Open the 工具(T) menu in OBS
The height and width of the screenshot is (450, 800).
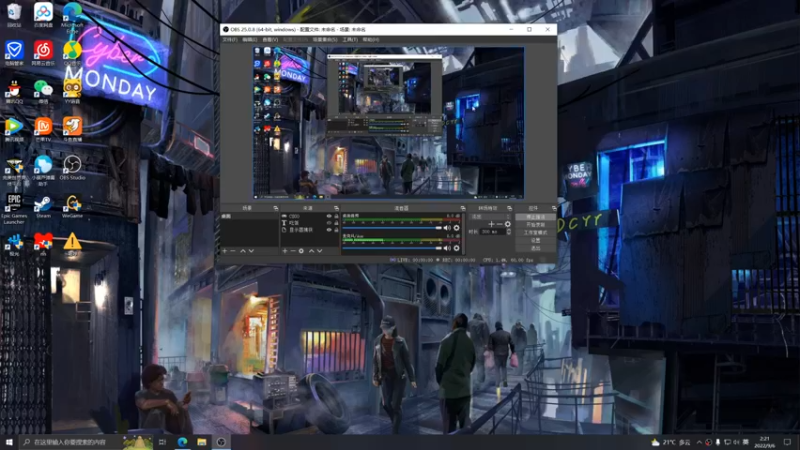[x=349, y=39]
